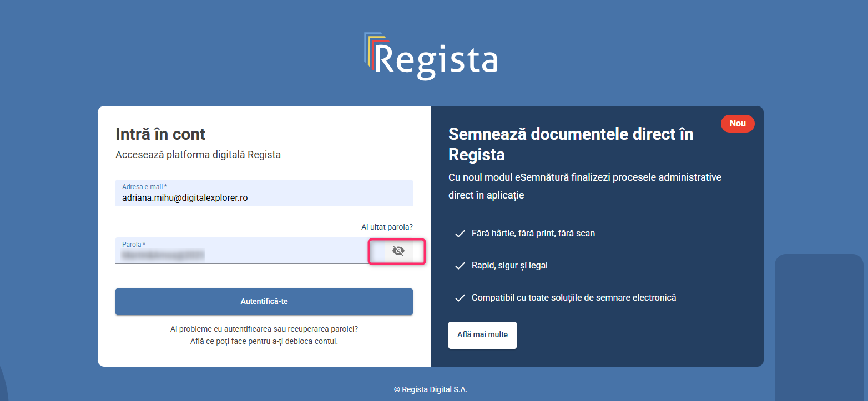The image size is (868, 401).
Task: Click the checkmark beside "Compatibil cu toate soluțiile"
Action: pos(460,298)
